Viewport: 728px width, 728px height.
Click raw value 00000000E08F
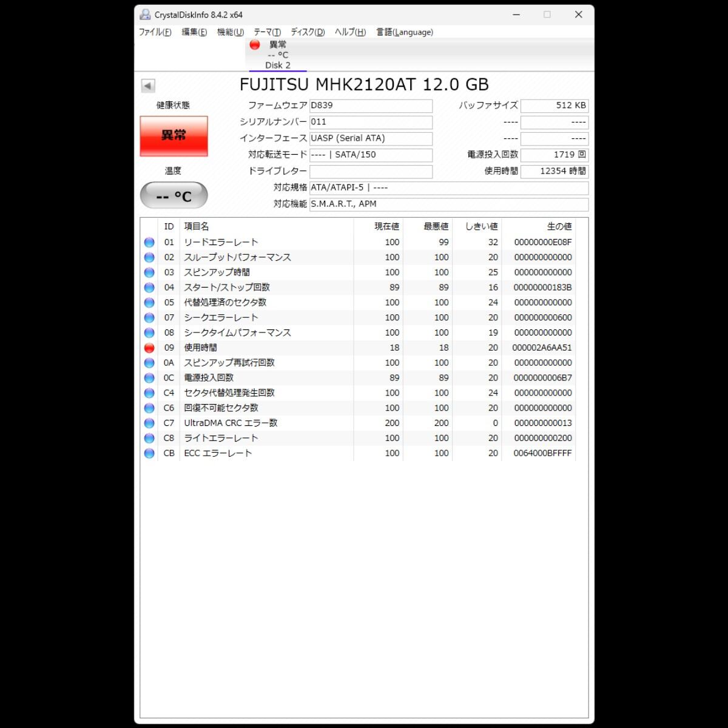click(543, 242)
